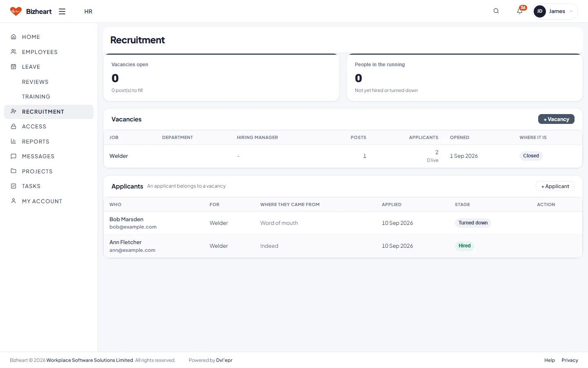Click the Projects folder icon in sidebar

pyautogui.click(x=13, y=171)
